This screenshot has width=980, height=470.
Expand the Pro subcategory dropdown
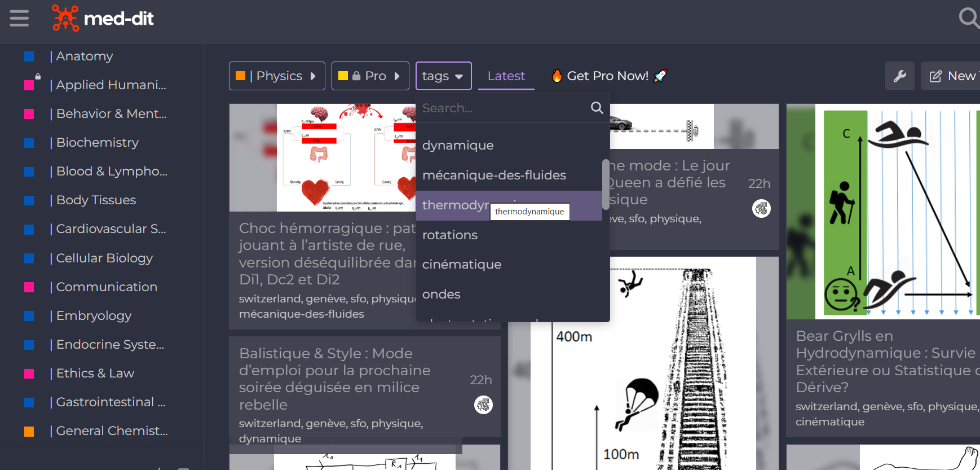click(x=370, y=76)
